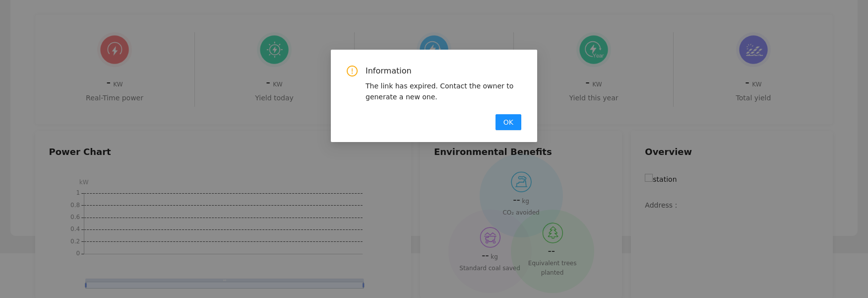Click the Power Chart heading
Viewport: 868px width, 298px height.
coord(80,152)
